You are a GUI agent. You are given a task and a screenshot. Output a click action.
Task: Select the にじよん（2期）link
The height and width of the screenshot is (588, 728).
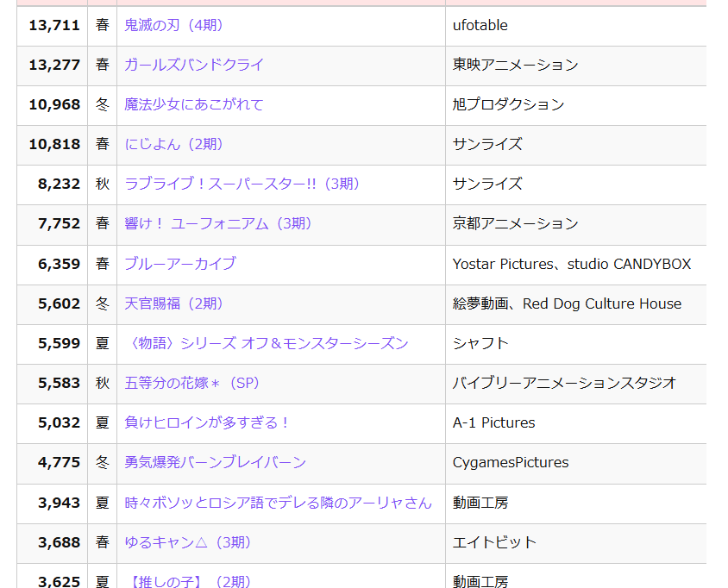174,144
